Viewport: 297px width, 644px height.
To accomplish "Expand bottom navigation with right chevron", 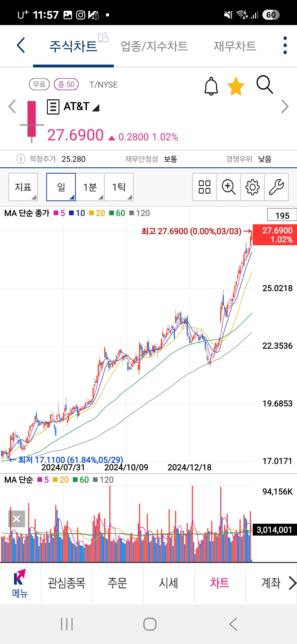I will point(292,583).
